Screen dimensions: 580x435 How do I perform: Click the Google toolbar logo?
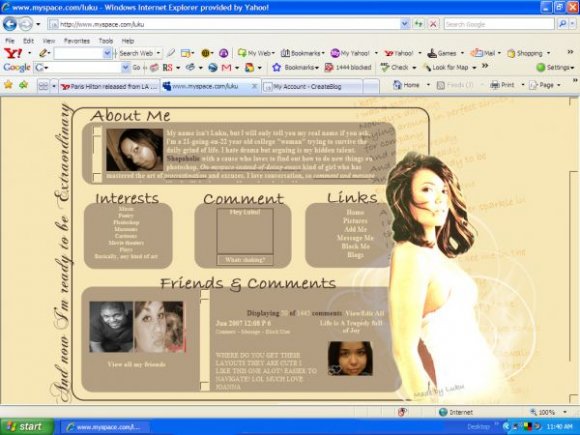[x=17, y=67]
